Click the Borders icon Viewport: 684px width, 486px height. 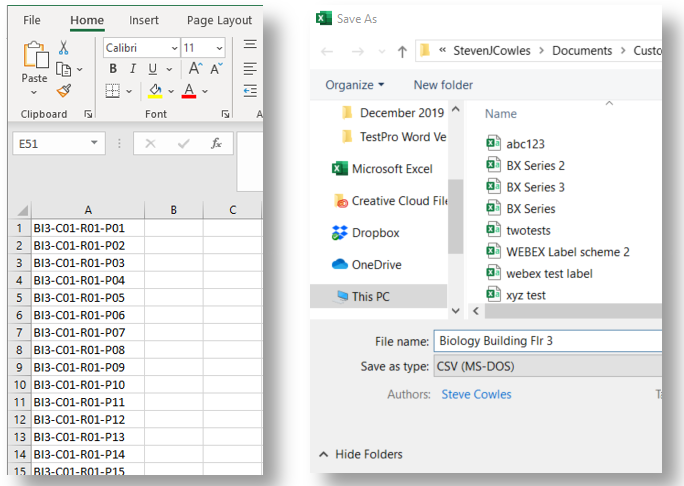pos(113,91)
